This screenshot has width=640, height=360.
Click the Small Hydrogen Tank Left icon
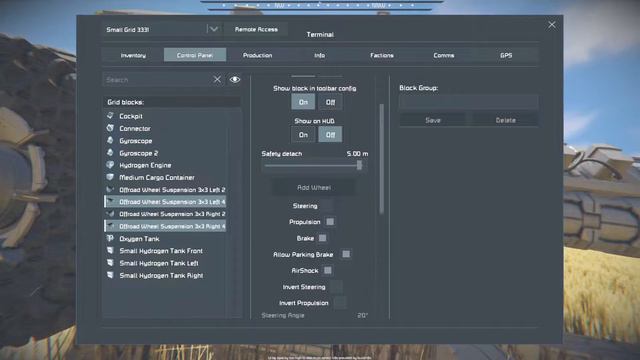coord(110,263)
